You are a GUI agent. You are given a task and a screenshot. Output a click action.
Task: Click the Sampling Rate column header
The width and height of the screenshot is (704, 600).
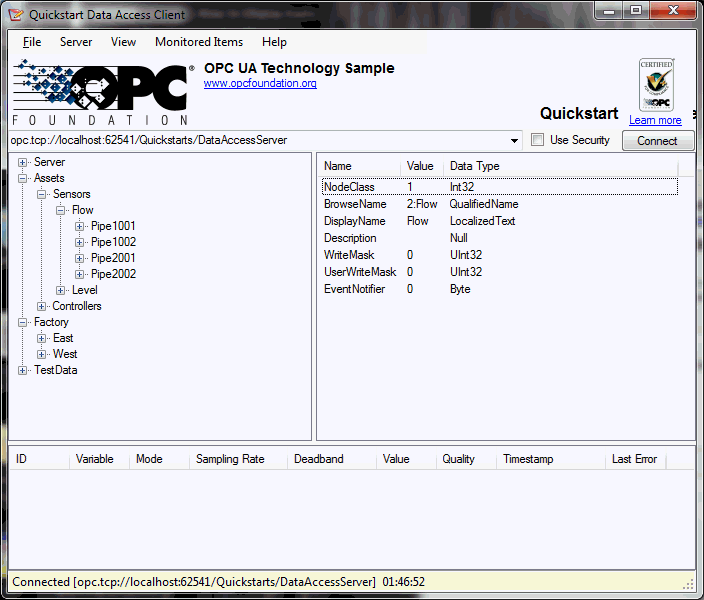tap(238, 459)
